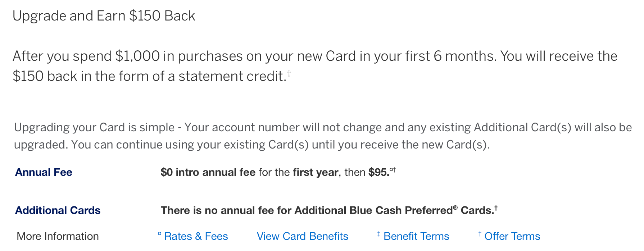Click the More Information label

coord(58,236)
